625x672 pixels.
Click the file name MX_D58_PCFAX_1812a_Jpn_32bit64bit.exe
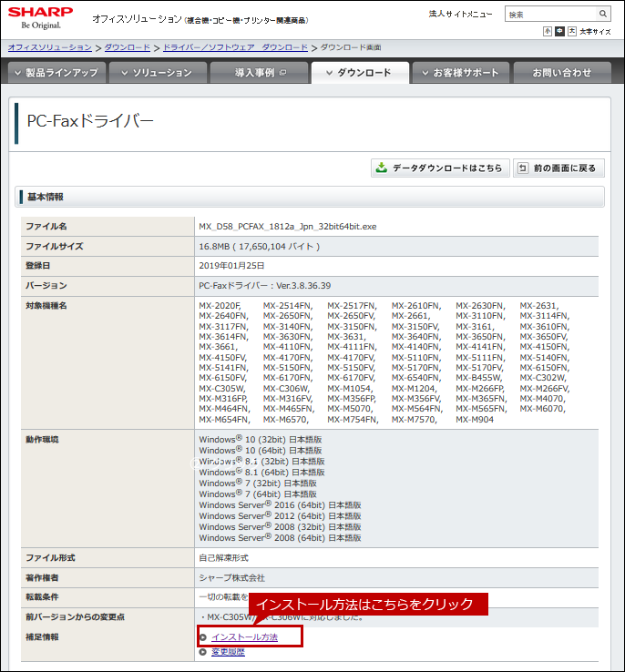tap(288, 227)
